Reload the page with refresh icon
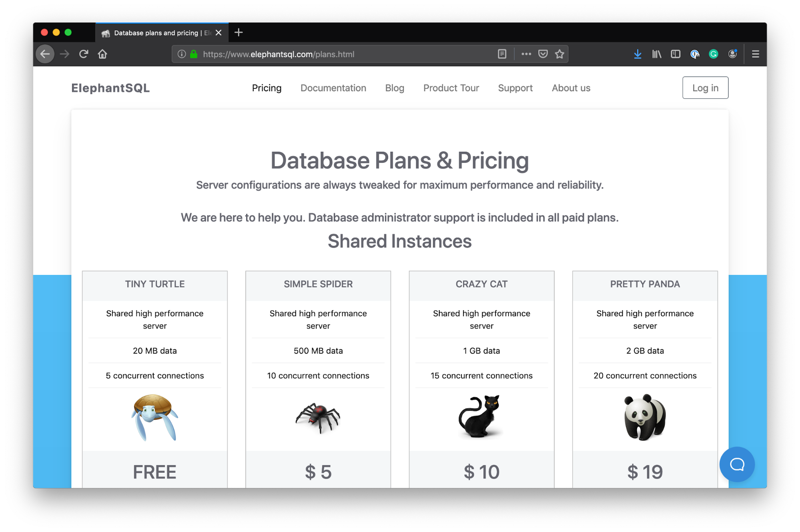The height and width of the screenshot is (532, 800). (84, 54)
